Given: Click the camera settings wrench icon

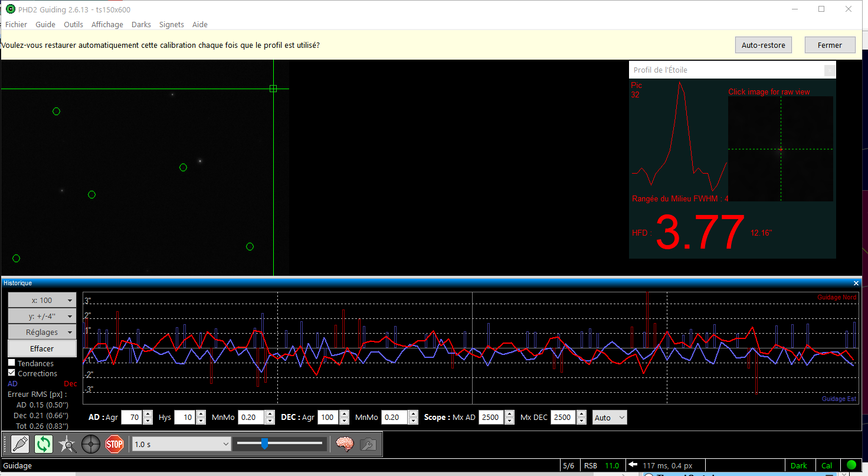Looking at the screenshot, I should coord(368,444).
